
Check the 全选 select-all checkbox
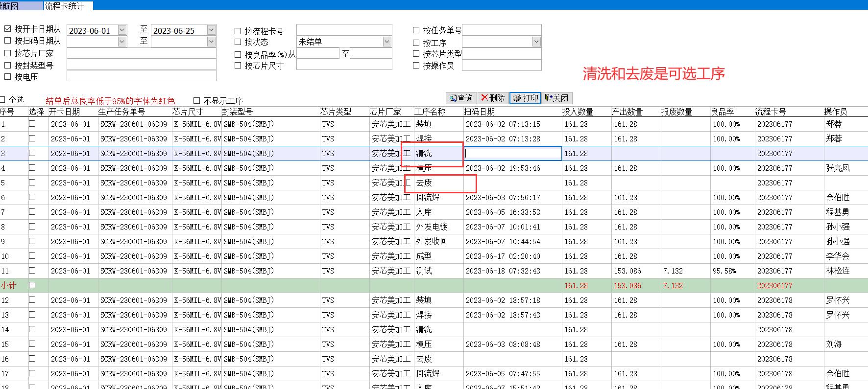[x=3, y=100]
